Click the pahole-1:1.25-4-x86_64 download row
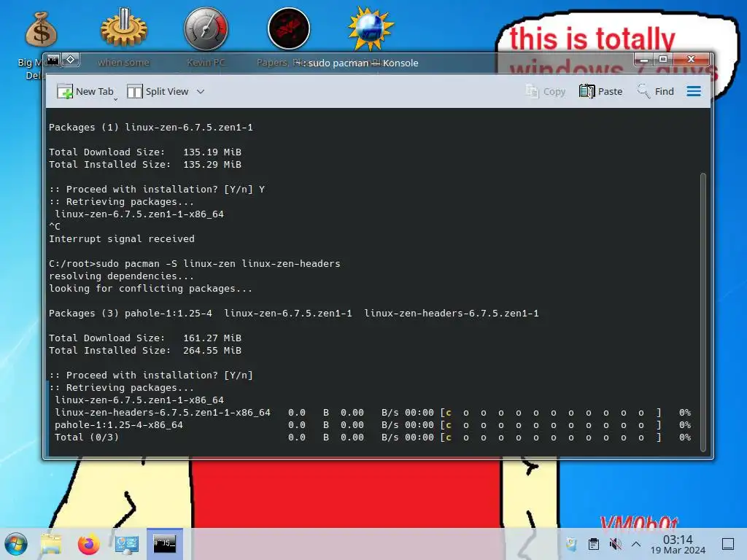The height and width of the screenshot is (560, 747). tap(373, 425)
